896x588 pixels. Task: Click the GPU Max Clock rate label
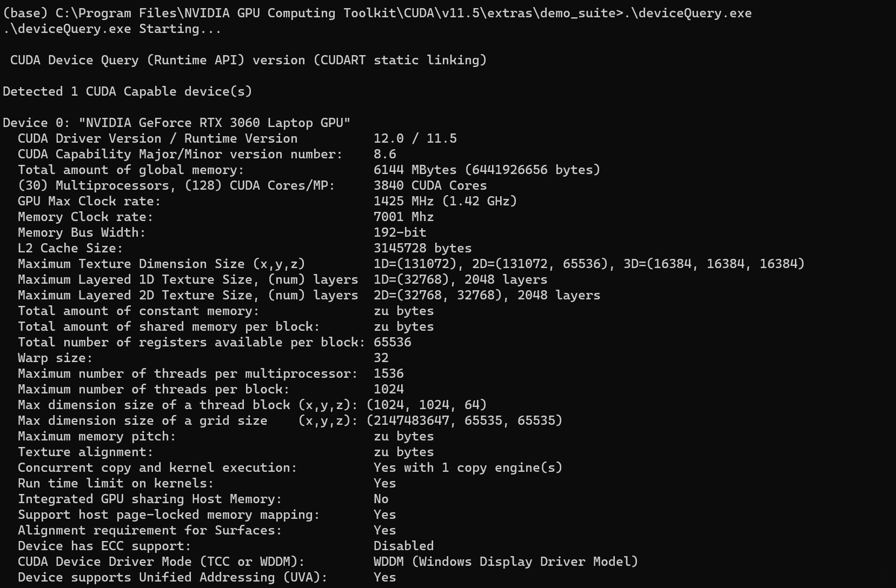[89, 201]
